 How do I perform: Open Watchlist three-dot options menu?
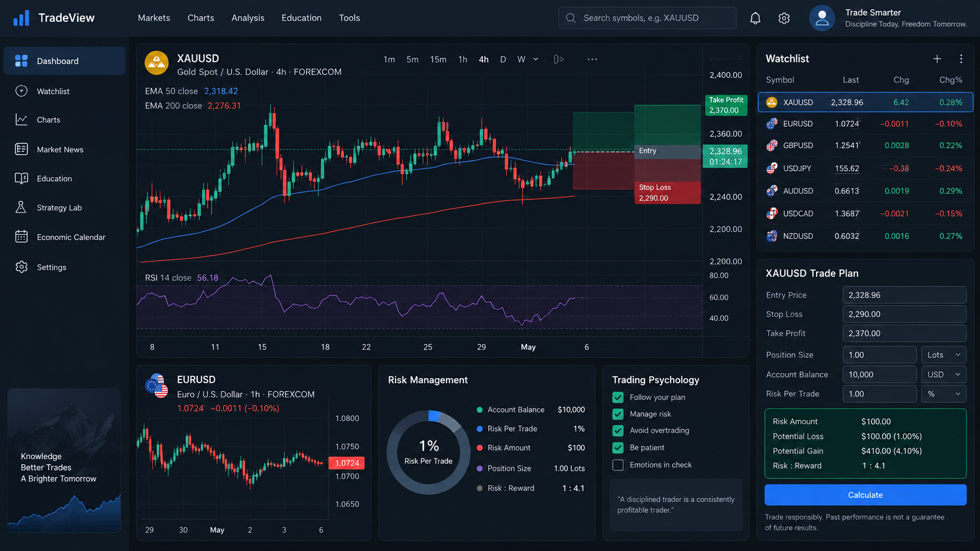(961, 59)
